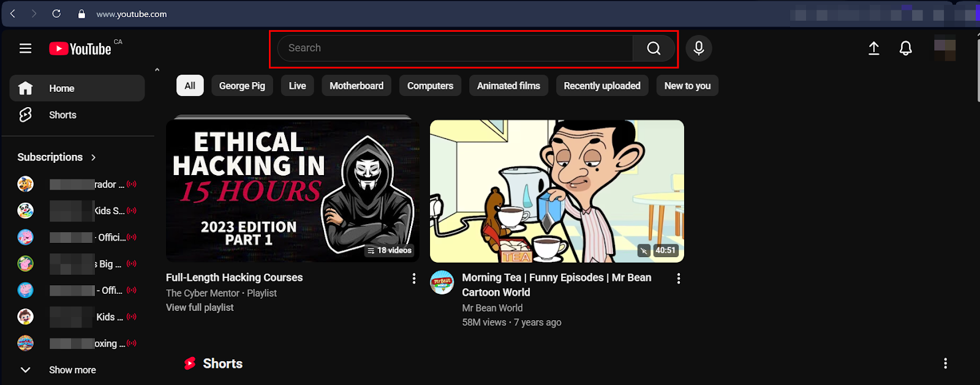
Task: Open subscription channel ending 'oxing ...'
Action: [77, 343]
